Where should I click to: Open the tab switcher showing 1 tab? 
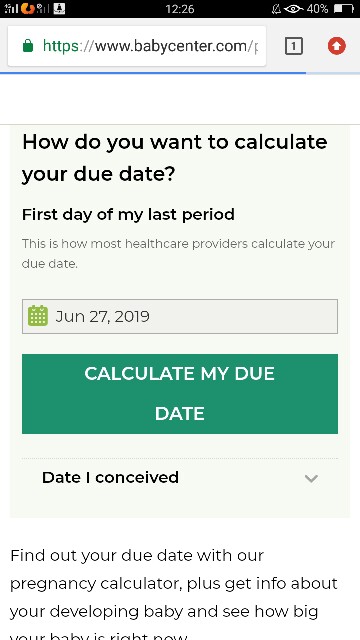click(293, 46)
